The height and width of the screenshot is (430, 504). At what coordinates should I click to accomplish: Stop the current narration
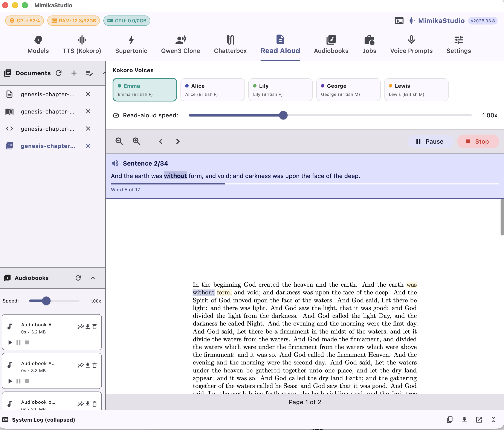[478, 141]
